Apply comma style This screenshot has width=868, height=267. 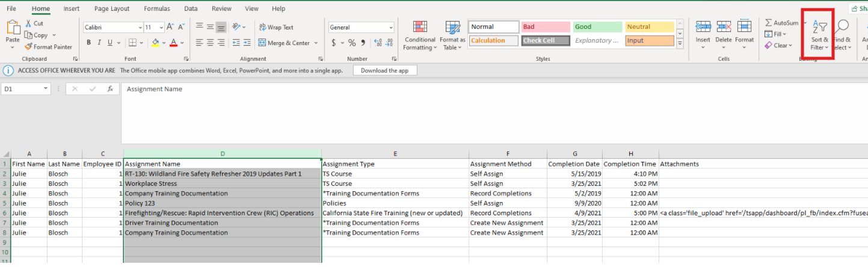[364, 43]
